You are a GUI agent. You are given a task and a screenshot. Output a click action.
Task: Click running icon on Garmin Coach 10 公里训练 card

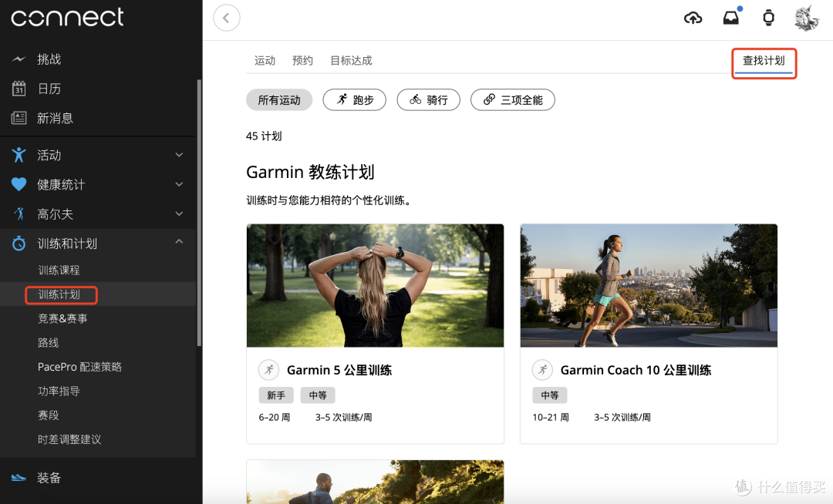[542, 370]
